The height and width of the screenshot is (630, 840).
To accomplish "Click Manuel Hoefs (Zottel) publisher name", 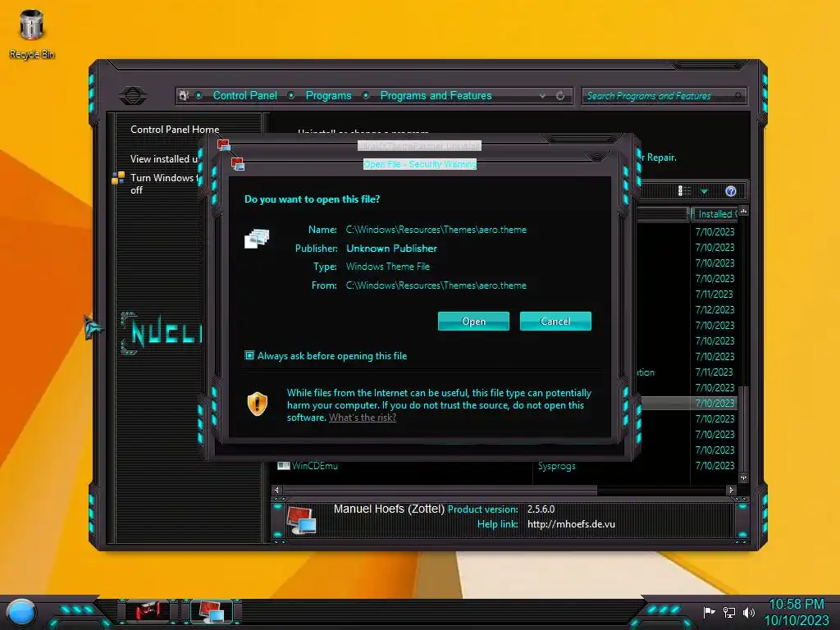I will 389,509.
